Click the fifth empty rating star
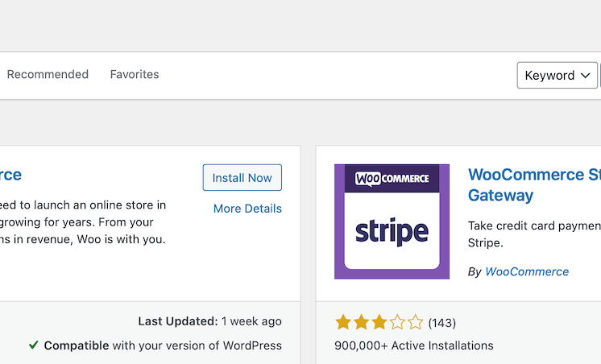The width and height of the screenshot is (601, 364). (x=415, y=322)
